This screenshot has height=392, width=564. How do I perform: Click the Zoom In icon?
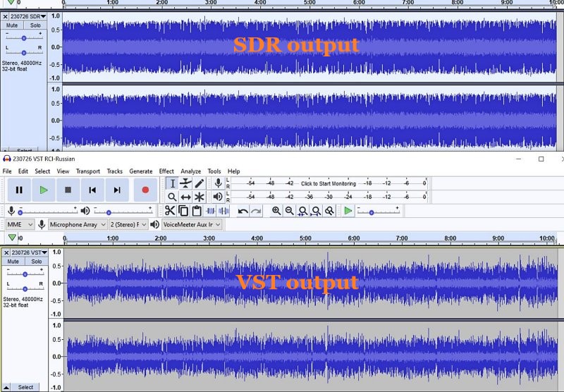pos(276,211)
